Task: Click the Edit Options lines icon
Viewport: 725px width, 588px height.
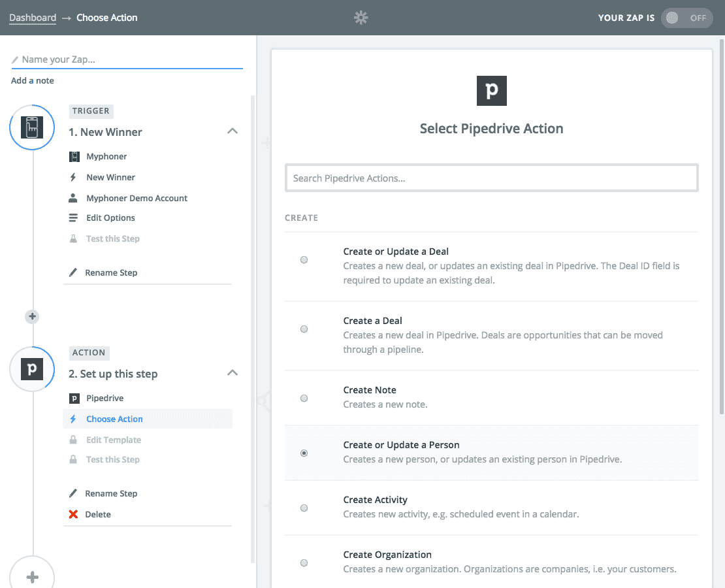Action: click(73, 218)
